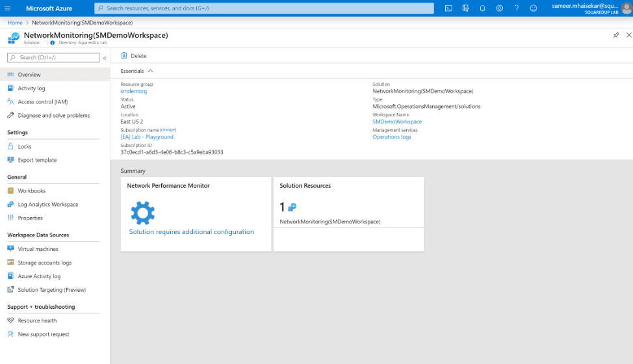The width and height of the screenshot is (633, 364).
Task: Click the SMDemoWorkspace workspace link
Action: 397,122
